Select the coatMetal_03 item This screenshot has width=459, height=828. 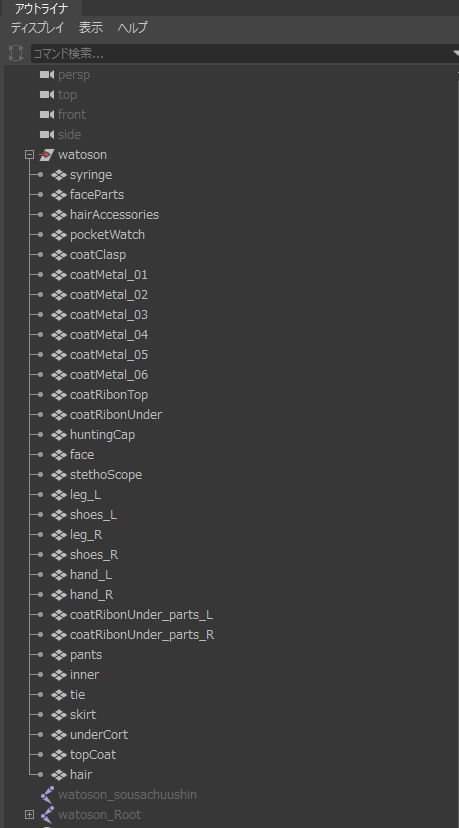[x=109, y=315]
